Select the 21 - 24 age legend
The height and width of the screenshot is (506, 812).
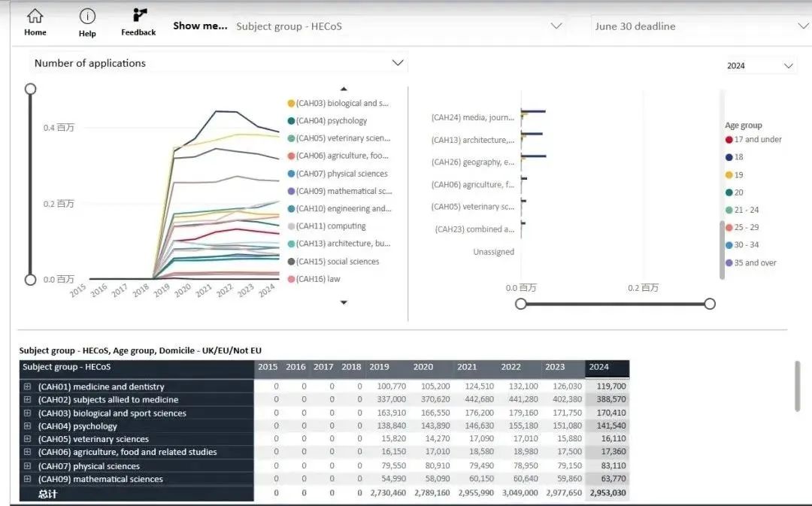[x=742, y=210]
